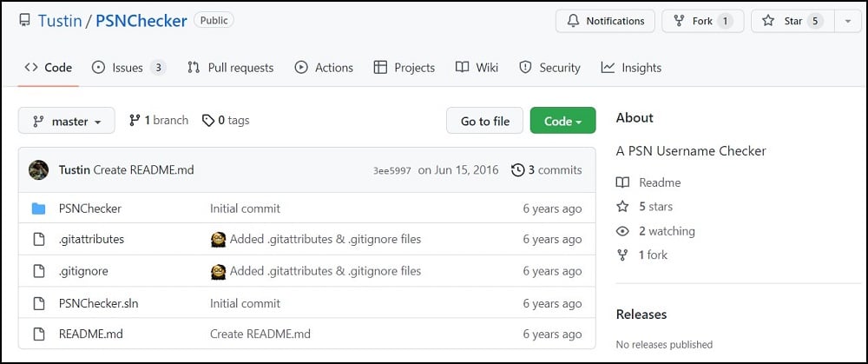Click the file icon next to README.md
This screenshot has height=364, width=868.
38,334
